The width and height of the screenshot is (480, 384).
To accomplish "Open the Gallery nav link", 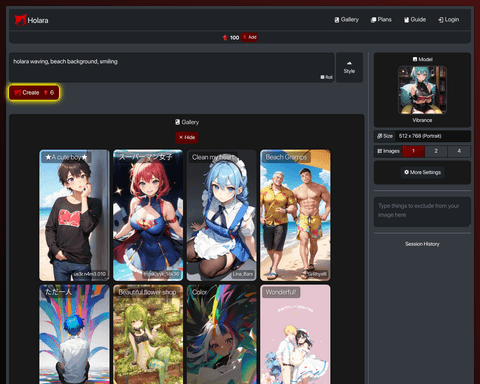I will click(x=347, y=20).
